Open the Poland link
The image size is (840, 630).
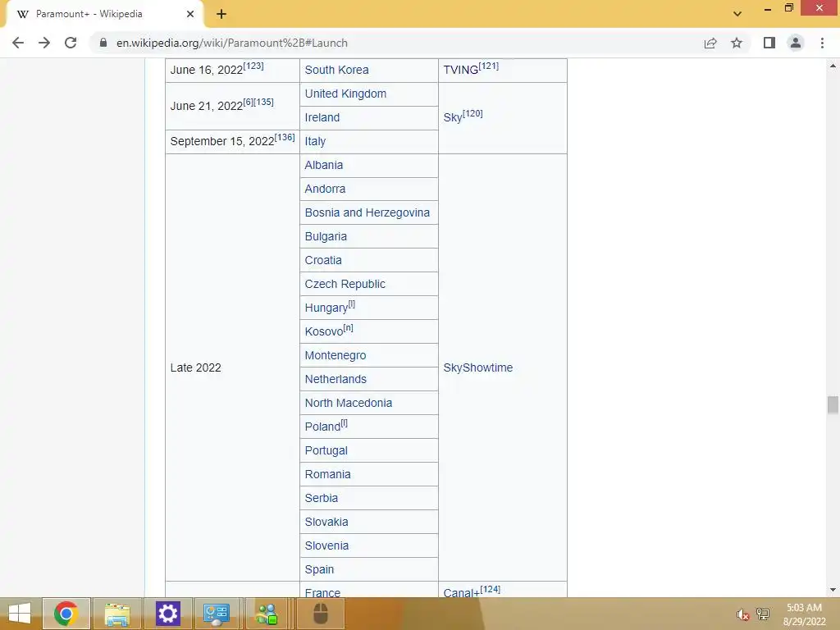click(322, 427)
